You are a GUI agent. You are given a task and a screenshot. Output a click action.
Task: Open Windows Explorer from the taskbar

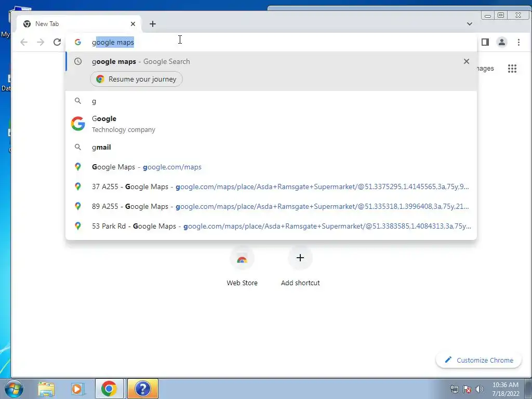(46, 389)
